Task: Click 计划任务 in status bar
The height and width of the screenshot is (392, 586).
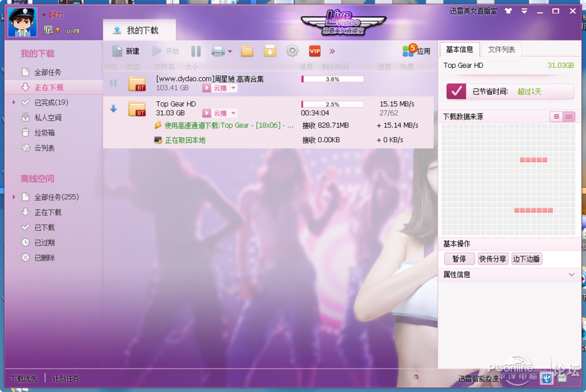Action: pos(66,378)
